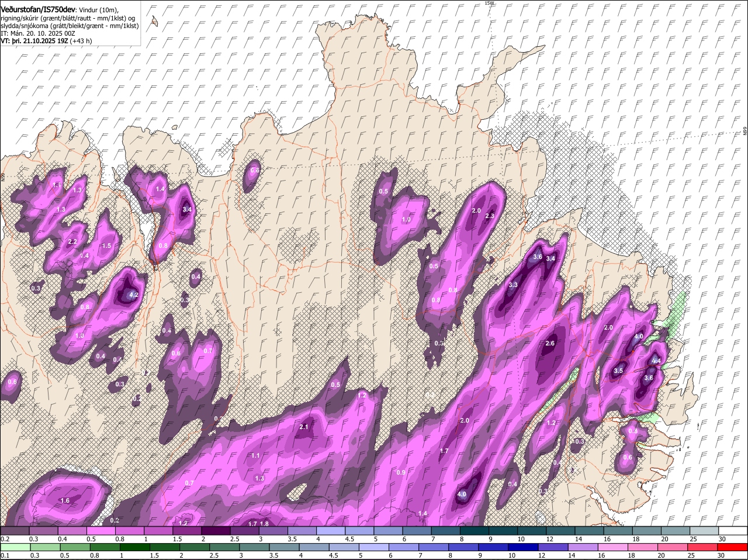748x560 pixels.
Task: Click the 2.2 precipitation value on map
Action: click(72, 241)
